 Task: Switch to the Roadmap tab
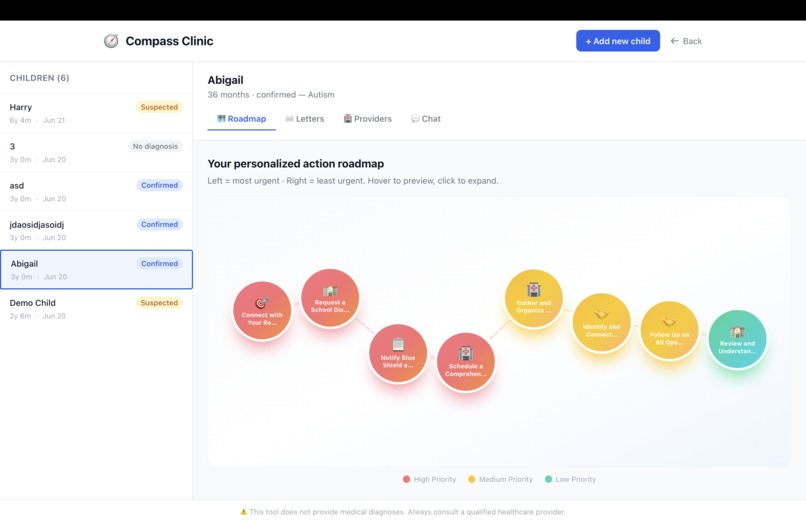(x=241, y=119)
